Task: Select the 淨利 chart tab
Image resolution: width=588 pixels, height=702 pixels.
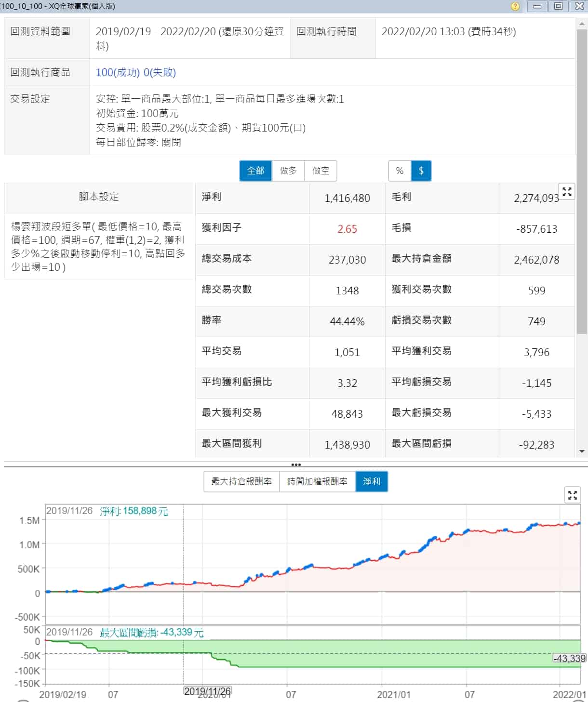Action: (372, 481)
